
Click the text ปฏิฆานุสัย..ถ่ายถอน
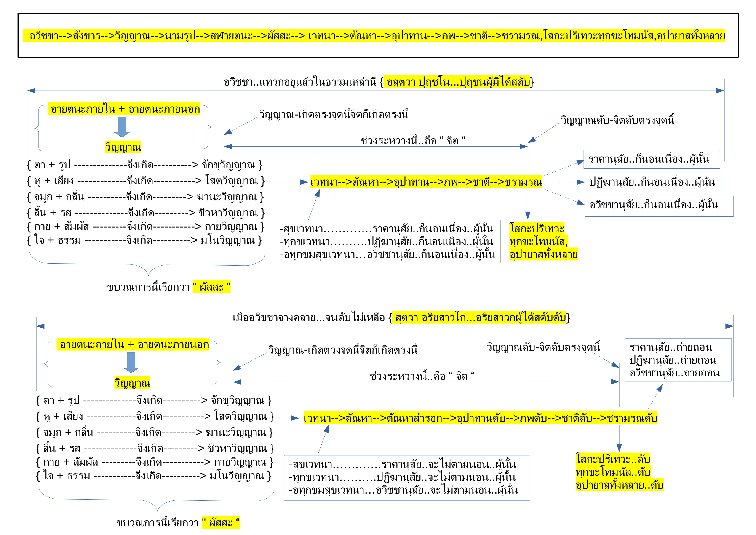[673, 360]
